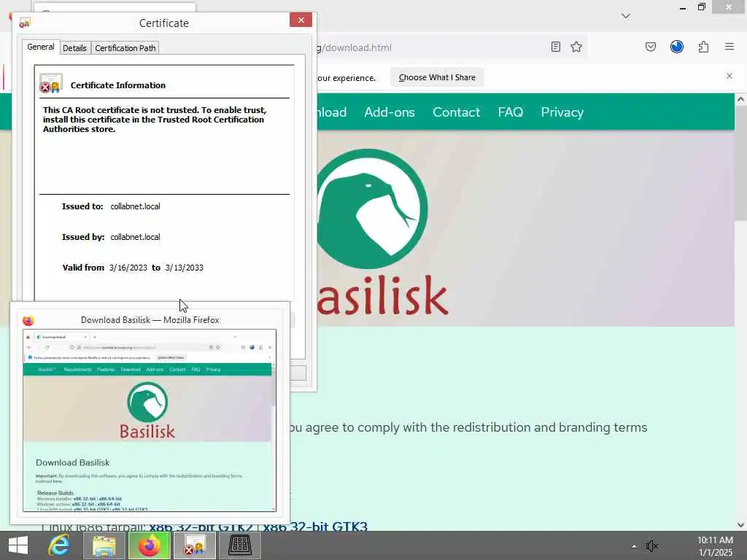Image resolution: width=747 pixels, height=560 pixels.
Task: Click the valid from date 3/16/2023
Action: [x=128, y=268]
